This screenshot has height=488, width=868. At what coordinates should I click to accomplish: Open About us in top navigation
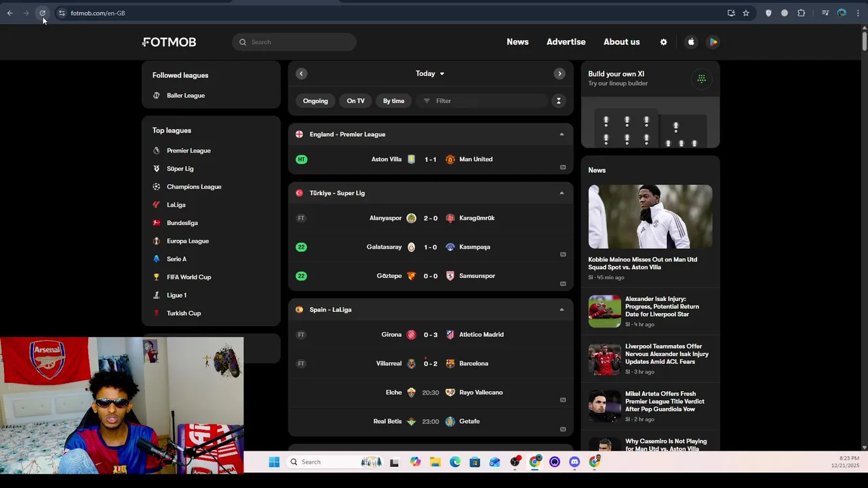pyautogui.click(x=622, y=42)
